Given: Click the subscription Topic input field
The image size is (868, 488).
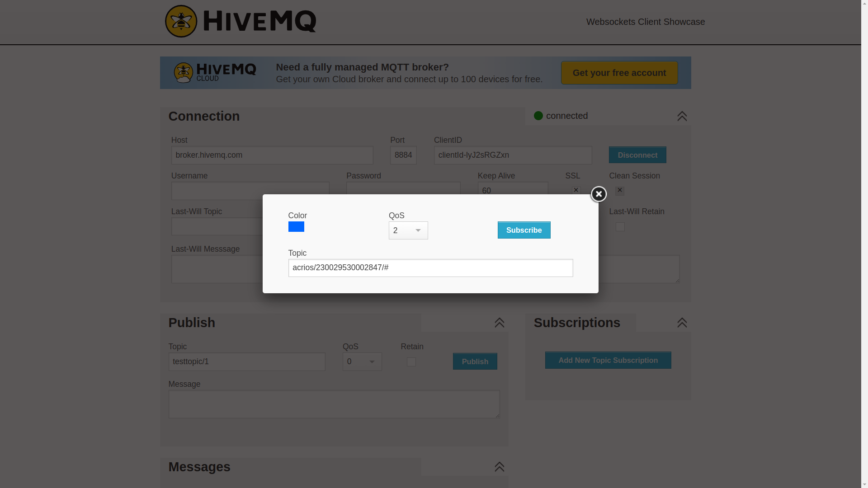Looking at the screenshot, I should [430, 268].
